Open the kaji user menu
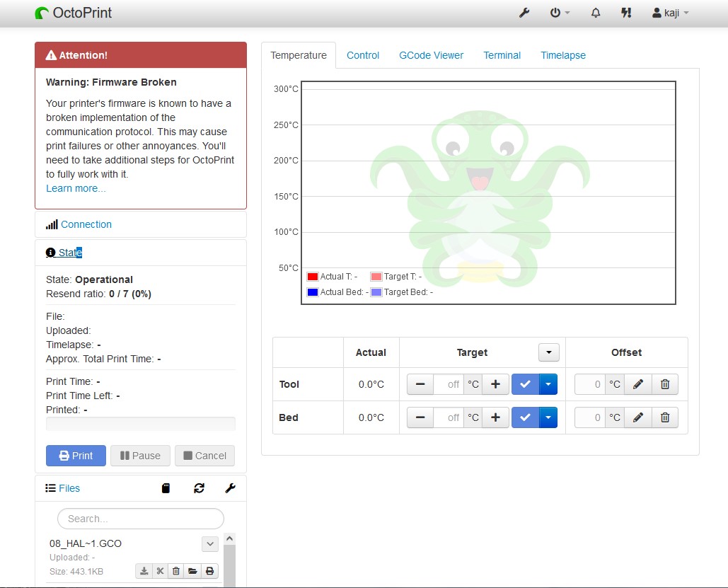Viewport: 728px width, 588px height. point(671,13)
